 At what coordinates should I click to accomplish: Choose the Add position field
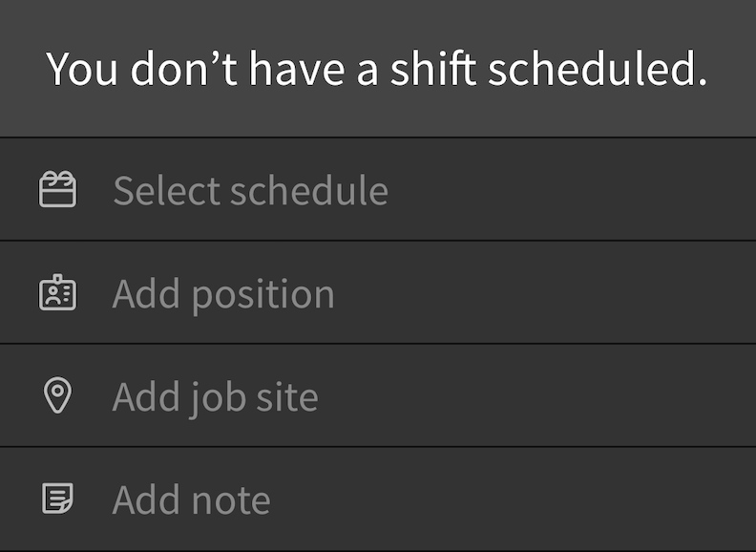coord(378,292)
